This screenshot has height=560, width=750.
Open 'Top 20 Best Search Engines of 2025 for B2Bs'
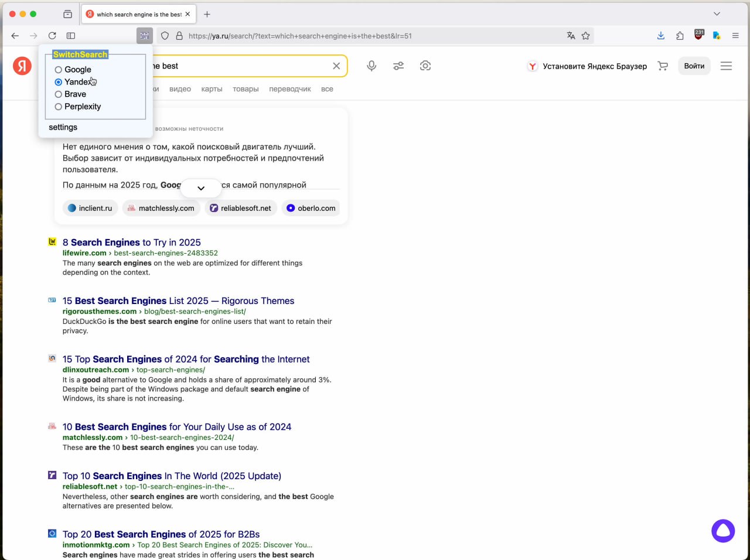click(161, 534)
